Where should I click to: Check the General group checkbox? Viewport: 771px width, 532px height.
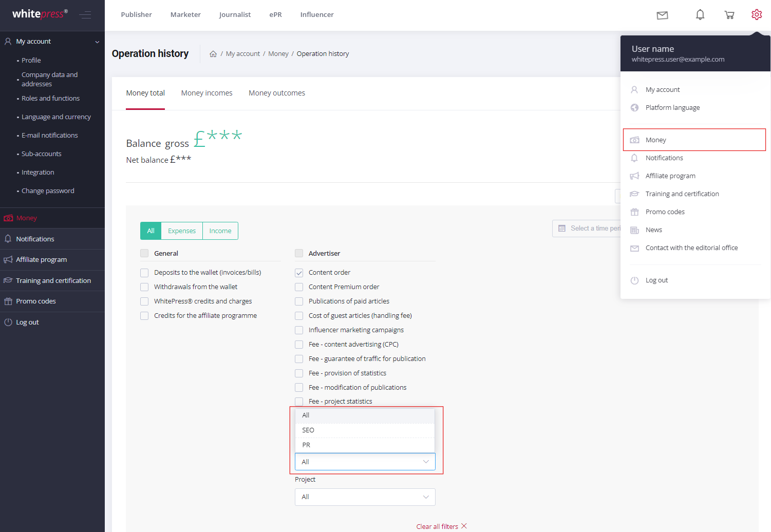[x=144, y=253]
